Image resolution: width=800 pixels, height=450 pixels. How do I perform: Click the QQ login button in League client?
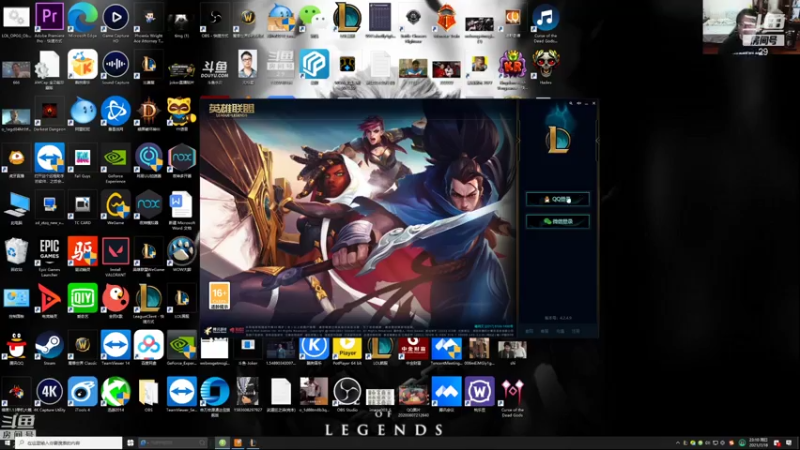point(558,199)
